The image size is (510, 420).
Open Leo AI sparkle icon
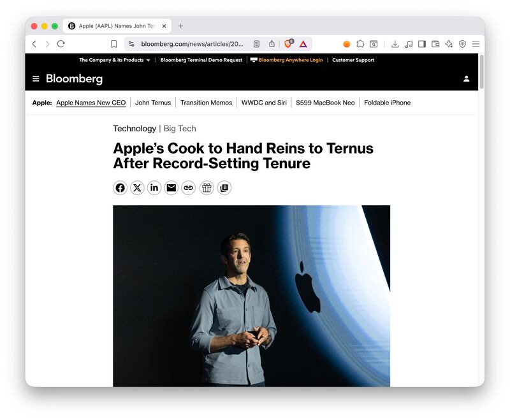(449, 44)
